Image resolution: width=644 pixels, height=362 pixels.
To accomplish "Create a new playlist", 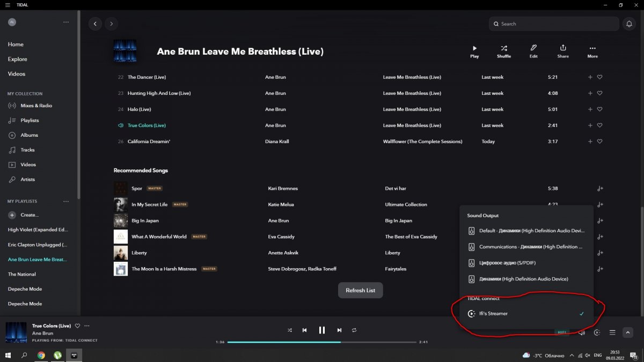I will point(24,215).
